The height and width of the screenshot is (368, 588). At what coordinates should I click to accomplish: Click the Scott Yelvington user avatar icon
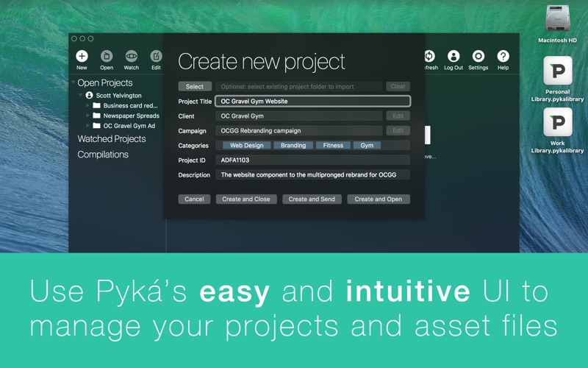89,96
